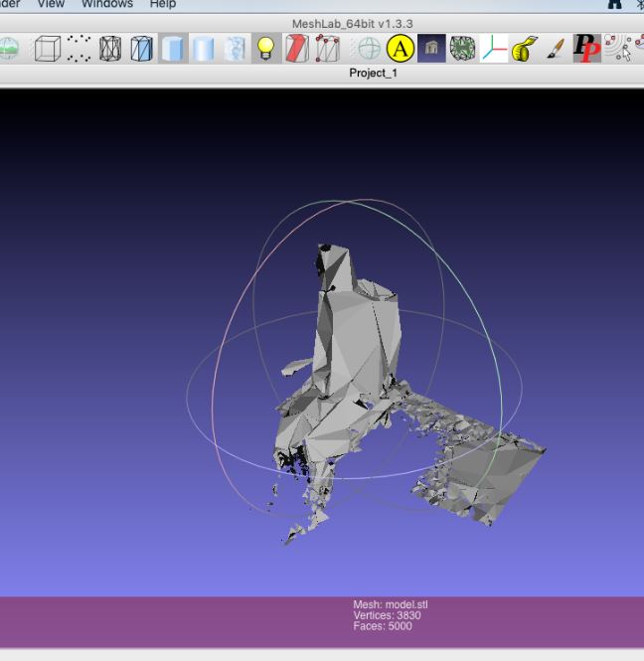This screenshot has height=661, width=644.
Task: Click the dark monument arch icon
Action: click(431, 49)
